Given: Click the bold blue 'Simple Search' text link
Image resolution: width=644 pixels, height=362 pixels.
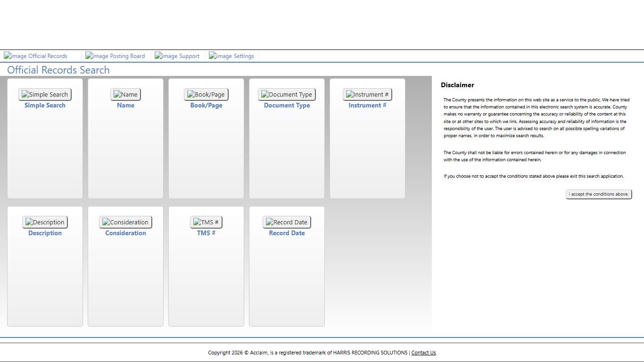Looking at the screenshot, I should [x=45, y=106].
